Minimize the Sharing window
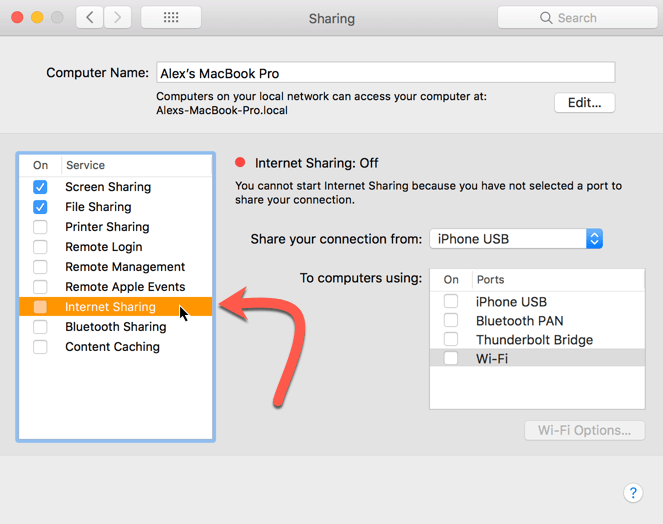This screenshot has height=524, width=663. click(37, 17)
